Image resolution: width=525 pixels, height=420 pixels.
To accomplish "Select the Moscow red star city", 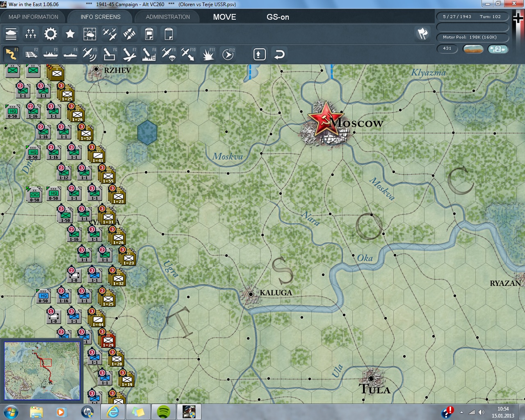I will click(x=326, y=120).
